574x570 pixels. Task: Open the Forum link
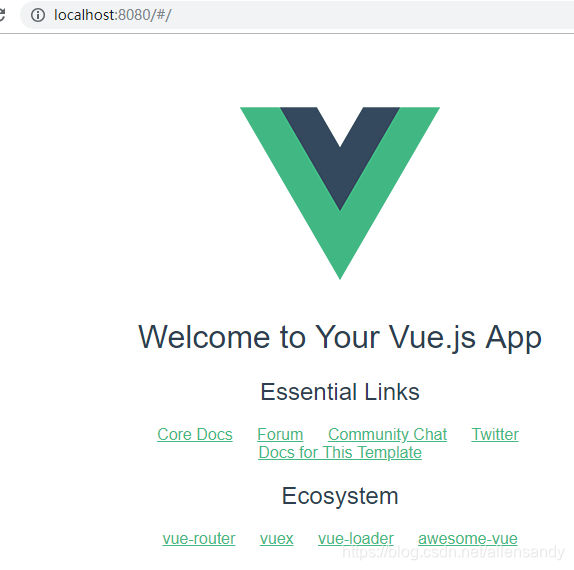(280, 435)
